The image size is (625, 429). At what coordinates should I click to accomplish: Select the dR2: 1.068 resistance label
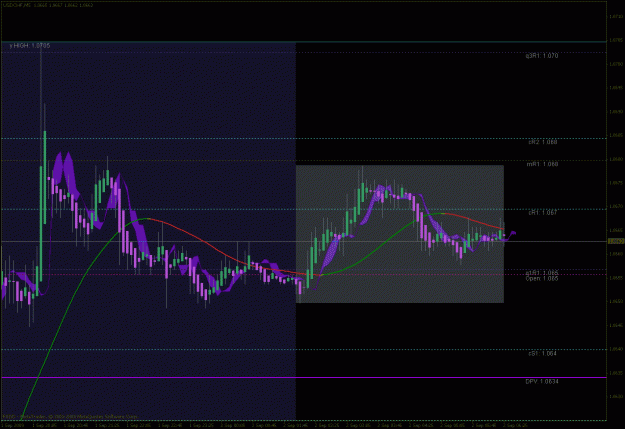pos(543,142)
